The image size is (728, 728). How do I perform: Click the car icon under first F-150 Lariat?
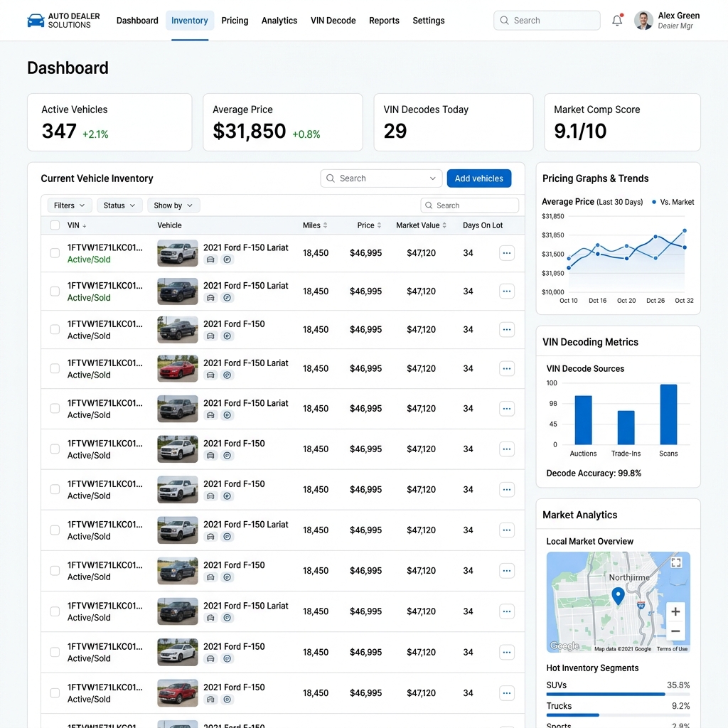(210, 260)
